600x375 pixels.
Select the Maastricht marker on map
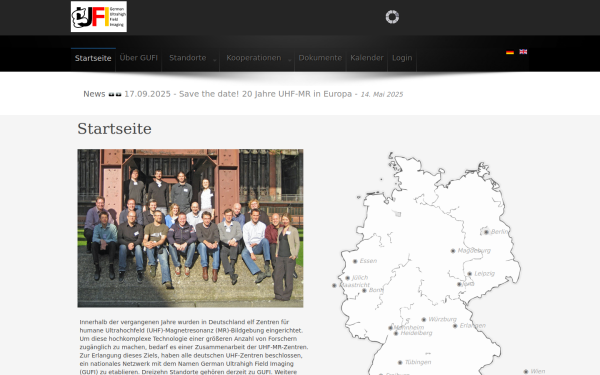pyautogui.click(x=334, y=285)
